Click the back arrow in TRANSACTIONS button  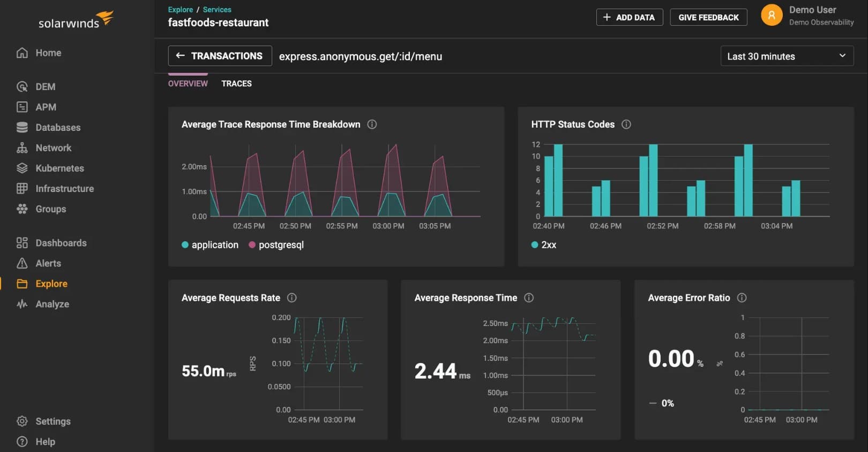point(181,56)
